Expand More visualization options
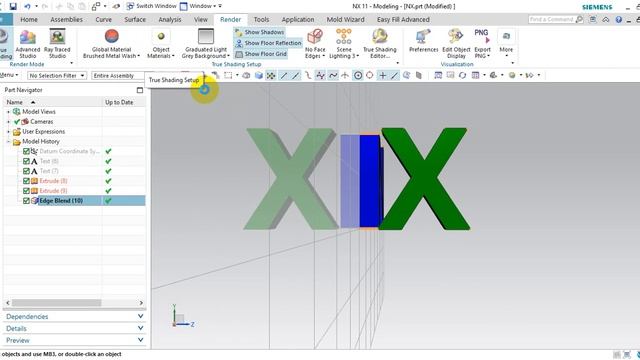Screen dimensions: 640x360 click(x=506, y=42)
